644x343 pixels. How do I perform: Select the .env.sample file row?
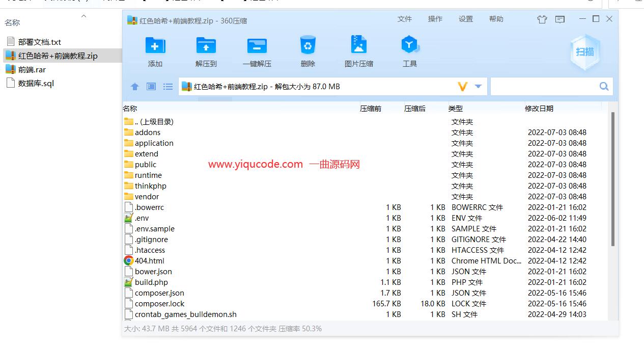click(x=366, y=229)
